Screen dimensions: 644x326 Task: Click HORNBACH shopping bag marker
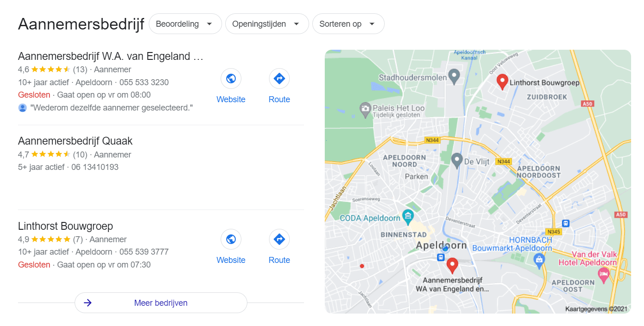point(539,261)
